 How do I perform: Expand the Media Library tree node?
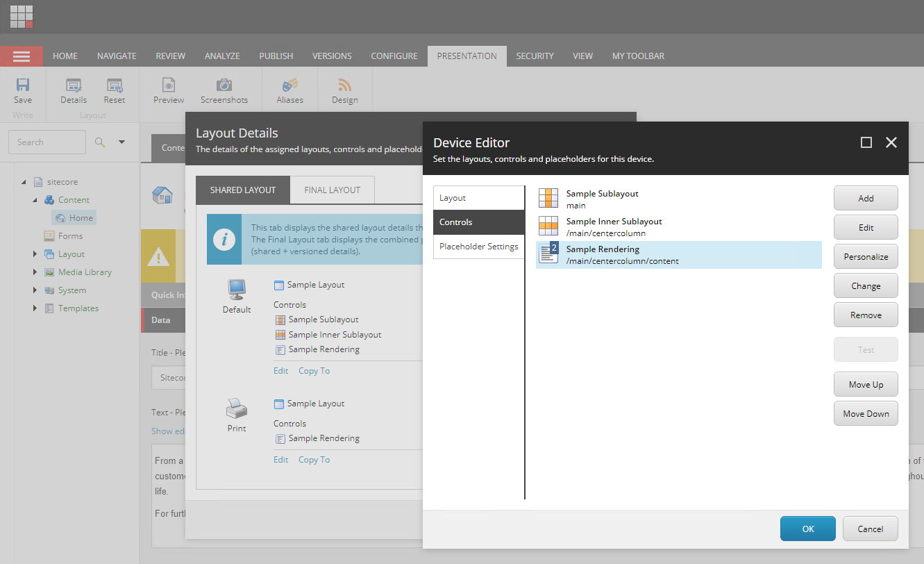(35, 272)
